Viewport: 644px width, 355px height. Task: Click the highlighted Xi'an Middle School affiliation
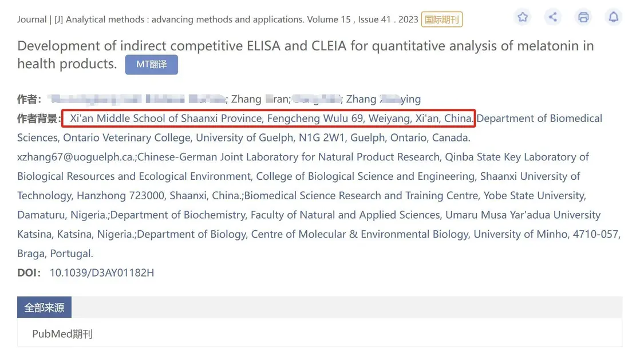tap(268, 119)
